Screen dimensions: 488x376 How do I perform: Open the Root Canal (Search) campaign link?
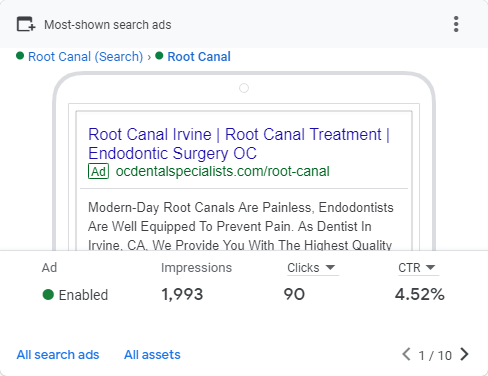click(x=86, y=57)
